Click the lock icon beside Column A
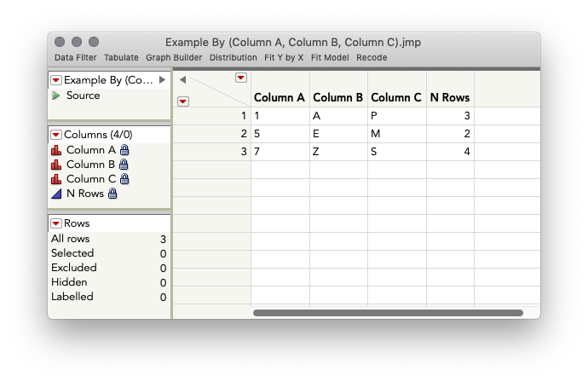The height and width of the screenshot is (382, 588). click(124, 150)
